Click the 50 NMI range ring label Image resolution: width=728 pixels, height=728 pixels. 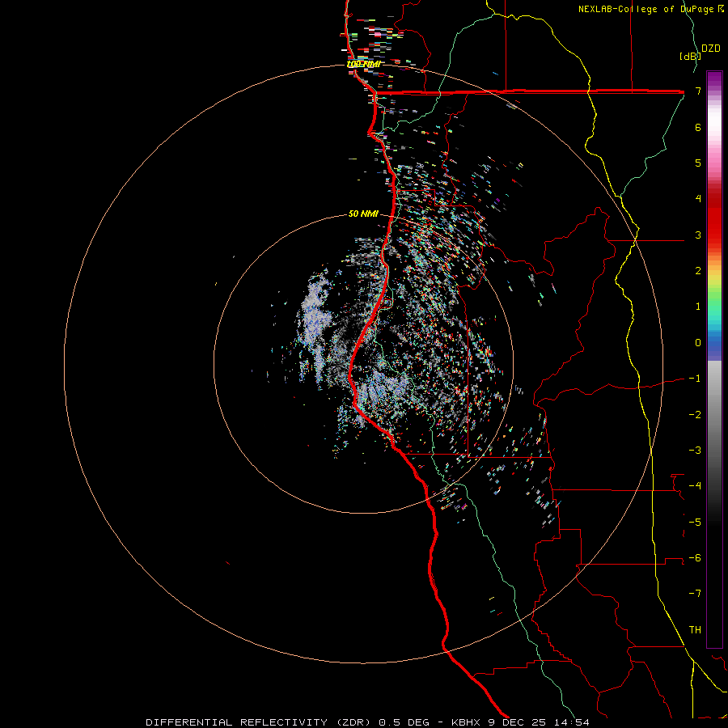tap(363, 214)
